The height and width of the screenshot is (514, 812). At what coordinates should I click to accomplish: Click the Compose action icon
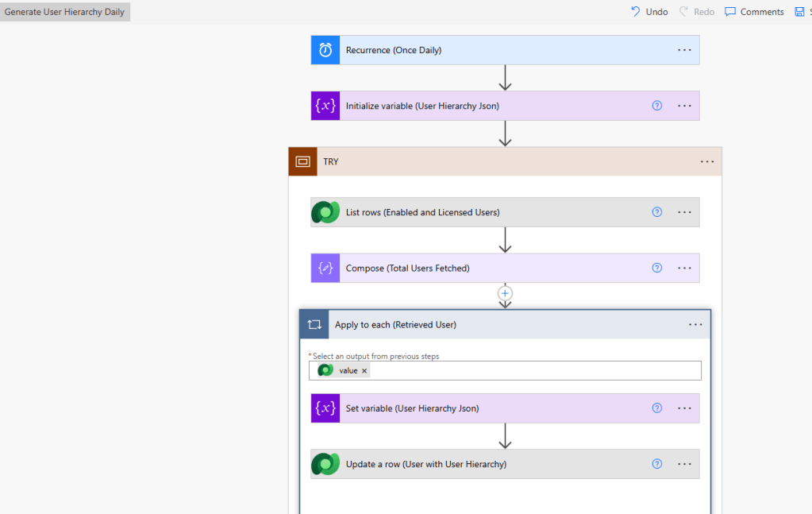coord(325,269)
